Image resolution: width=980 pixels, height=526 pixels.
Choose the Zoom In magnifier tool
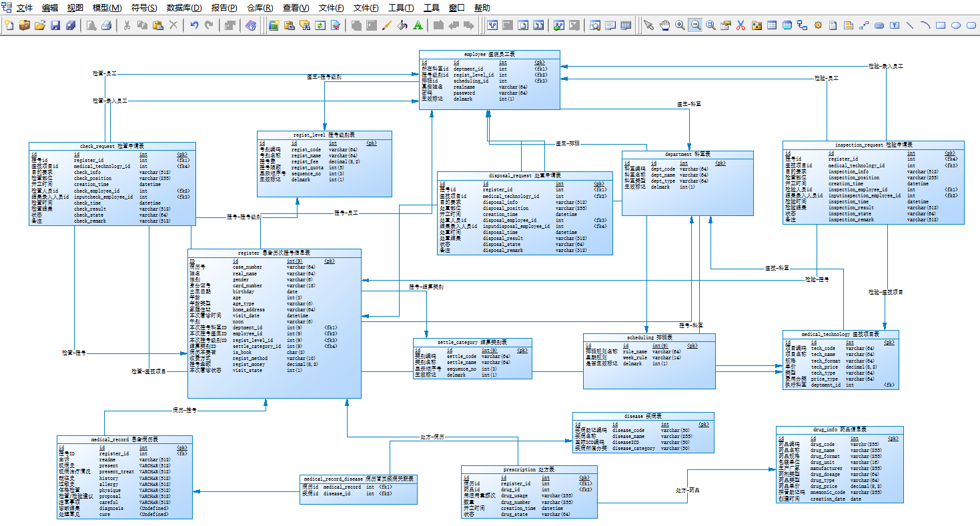(680, 25)
